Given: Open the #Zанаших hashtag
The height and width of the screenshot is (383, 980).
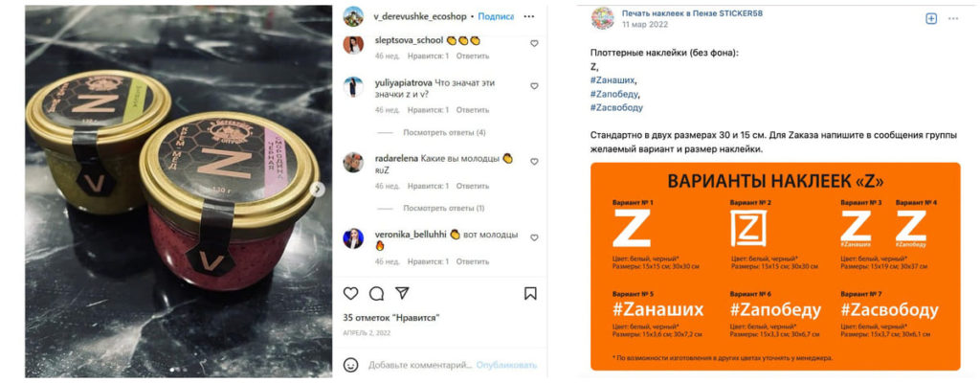Looking at the screenshot, I should point(612,80).
